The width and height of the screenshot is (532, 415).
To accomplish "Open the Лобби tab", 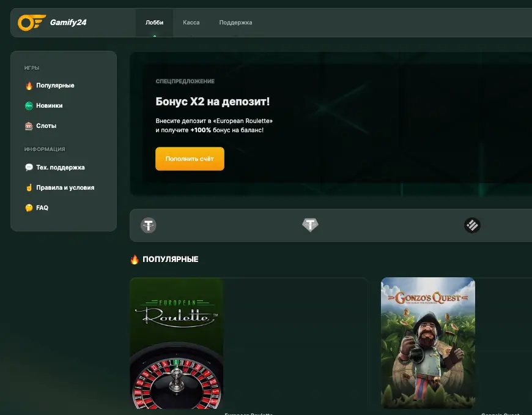I will (154, 23).
